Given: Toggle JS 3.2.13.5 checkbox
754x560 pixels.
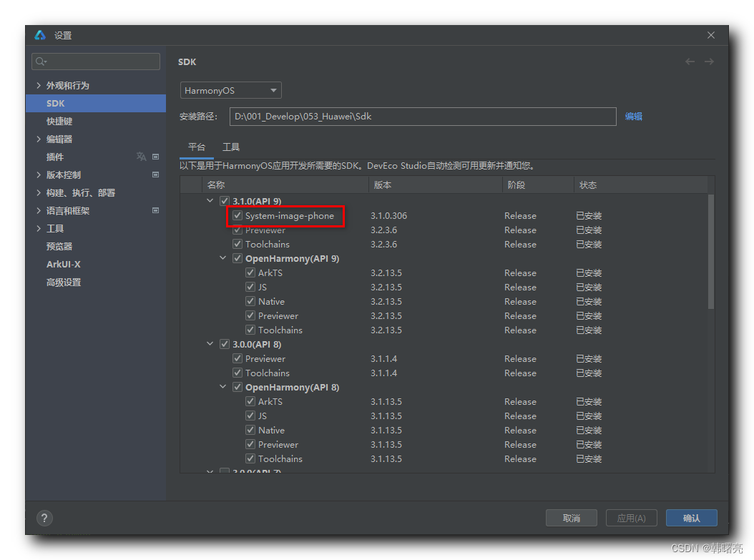Looking at the screenshot, I should click(x=250, y=287).
